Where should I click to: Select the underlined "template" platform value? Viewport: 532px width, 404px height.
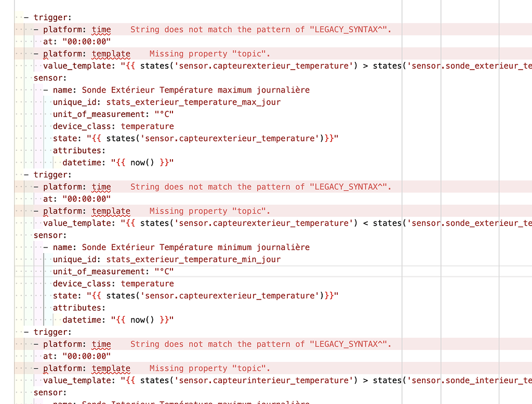click(x=111, y=54)
